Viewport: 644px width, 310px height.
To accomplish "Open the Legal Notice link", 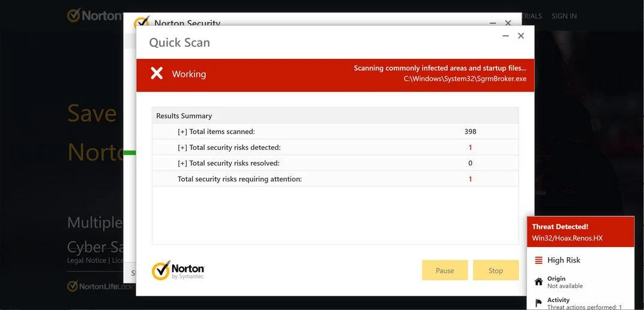I will point(86,260).
